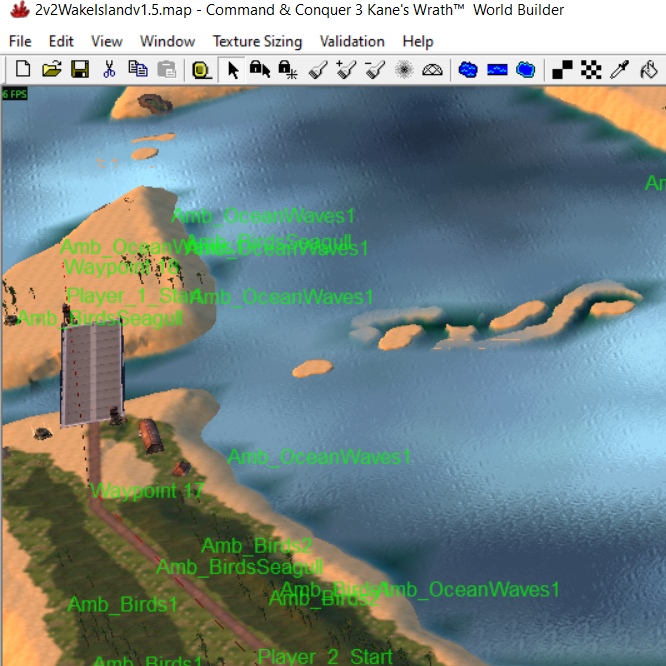Select the checkerboard large tile tool
The height and width of the screenshot is (666, 666).
[x=591, y=70]
